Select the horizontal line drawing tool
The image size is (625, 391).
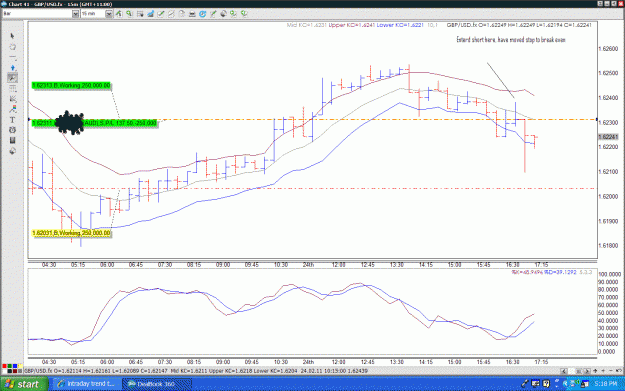coord(12,57)
